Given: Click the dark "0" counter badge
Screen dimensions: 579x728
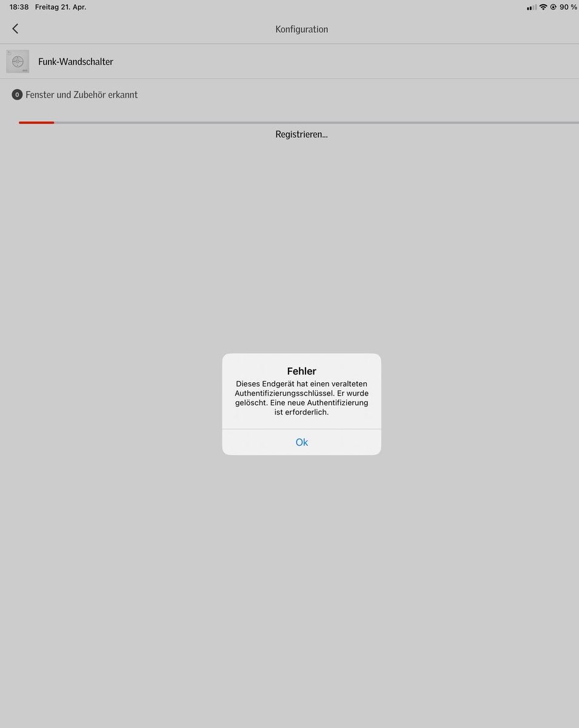Looking at the screenshot, I should point(17,95).
